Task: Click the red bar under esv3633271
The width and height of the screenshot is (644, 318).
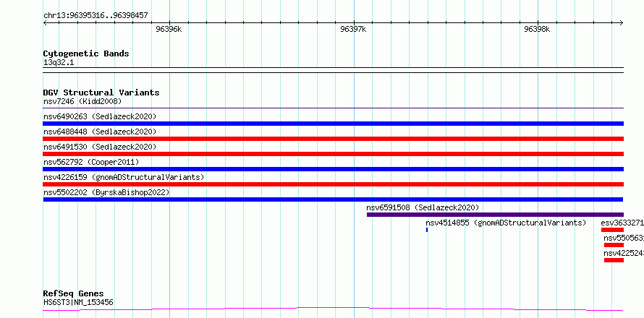Action: 612,230
